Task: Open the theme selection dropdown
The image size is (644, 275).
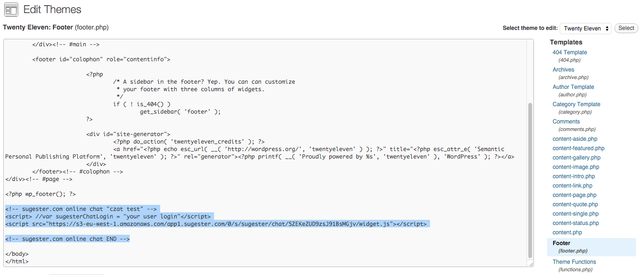Action: (x=585, y=29)
